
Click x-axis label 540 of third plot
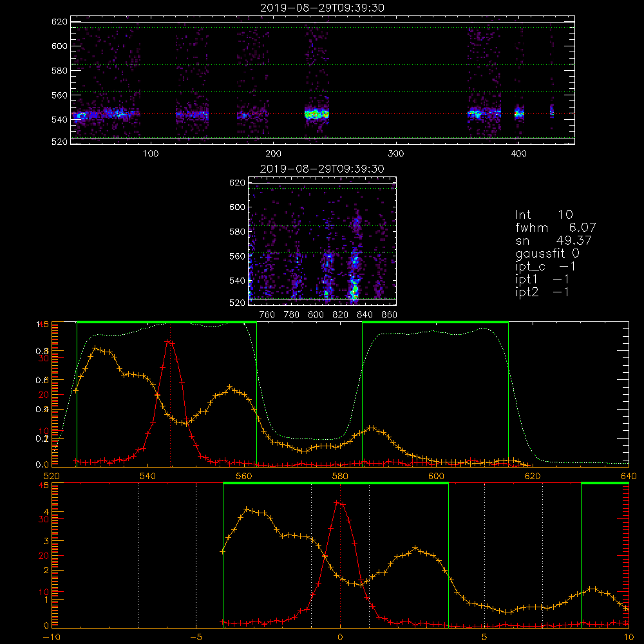click(148, 477)
